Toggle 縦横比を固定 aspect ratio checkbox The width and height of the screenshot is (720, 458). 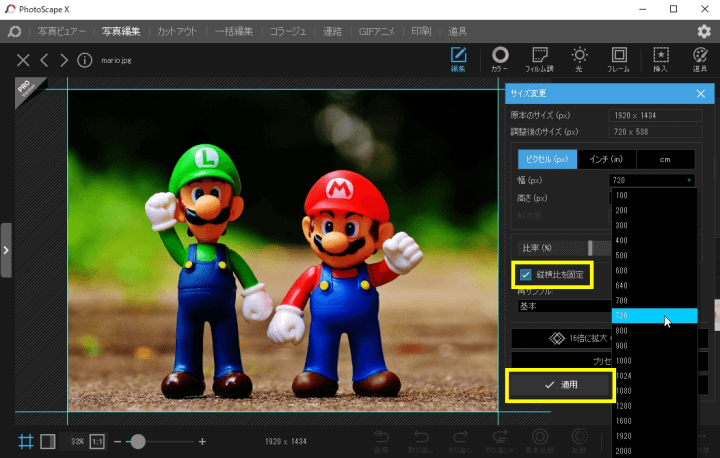pos(526,275)
